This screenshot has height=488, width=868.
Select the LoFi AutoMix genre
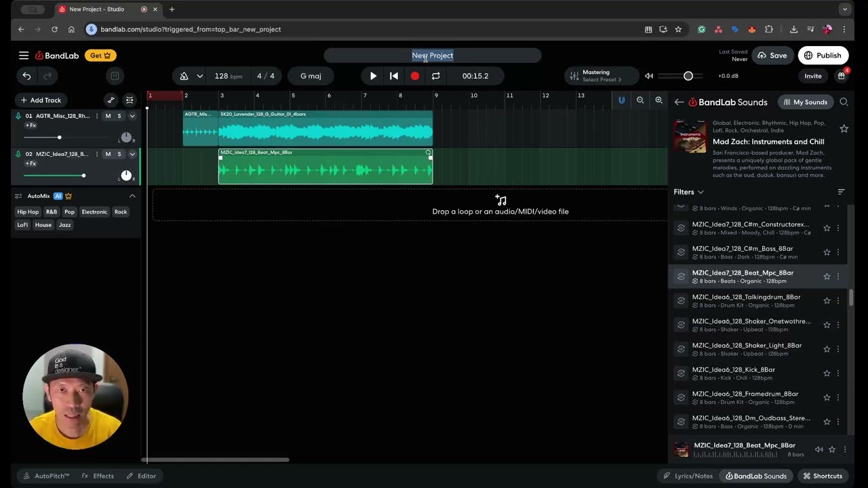tap(22, 225)
